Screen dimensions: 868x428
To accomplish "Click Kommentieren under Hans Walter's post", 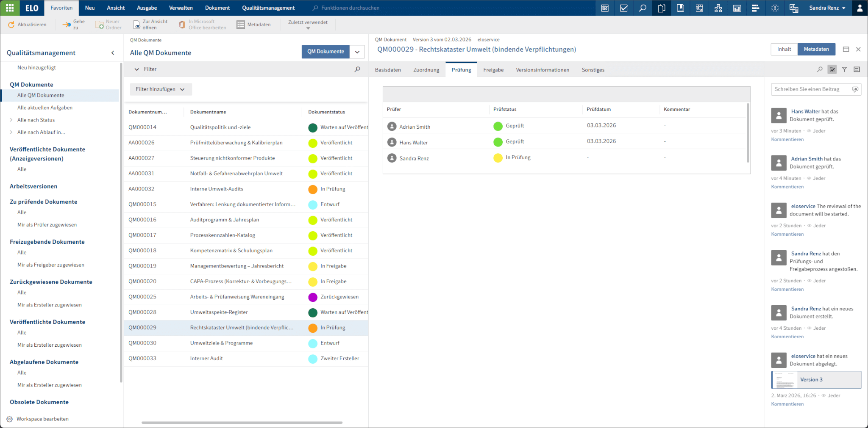I will [x=787, y=139].
